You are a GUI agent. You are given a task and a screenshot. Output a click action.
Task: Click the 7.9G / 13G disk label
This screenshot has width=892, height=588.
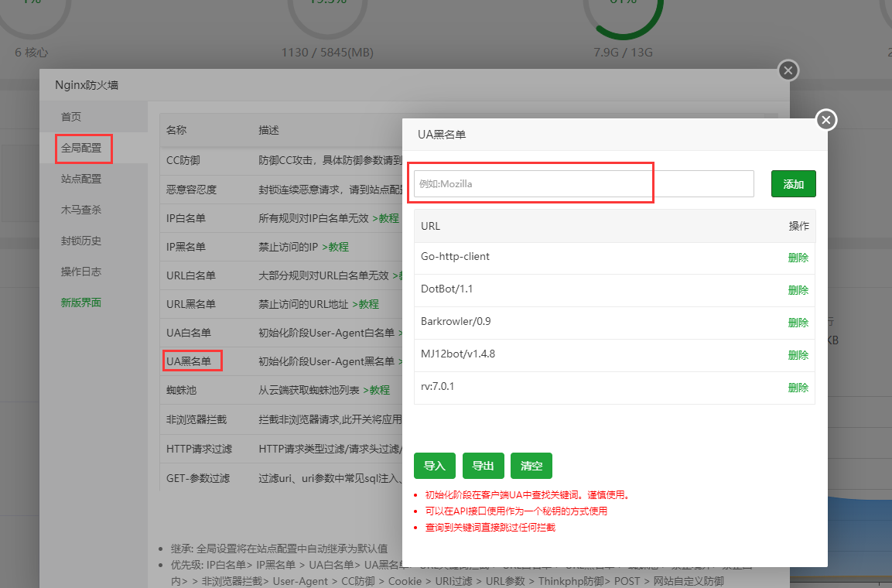[623, 53]
